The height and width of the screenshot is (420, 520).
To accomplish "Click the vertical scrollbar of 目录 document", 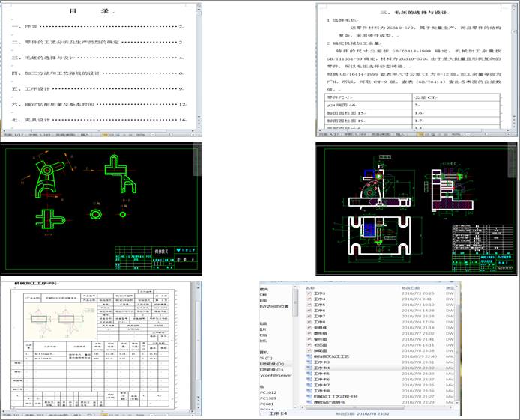I will coord(199,66).
